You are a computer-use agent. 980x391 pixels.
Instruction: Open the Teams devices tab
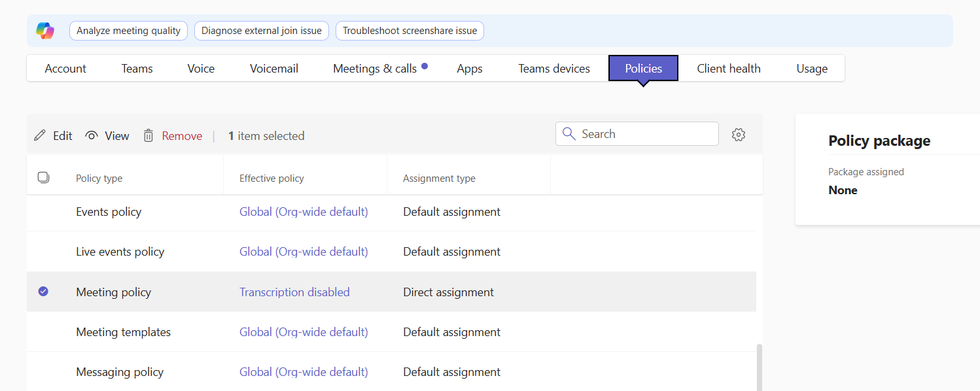tap(554, 68)
